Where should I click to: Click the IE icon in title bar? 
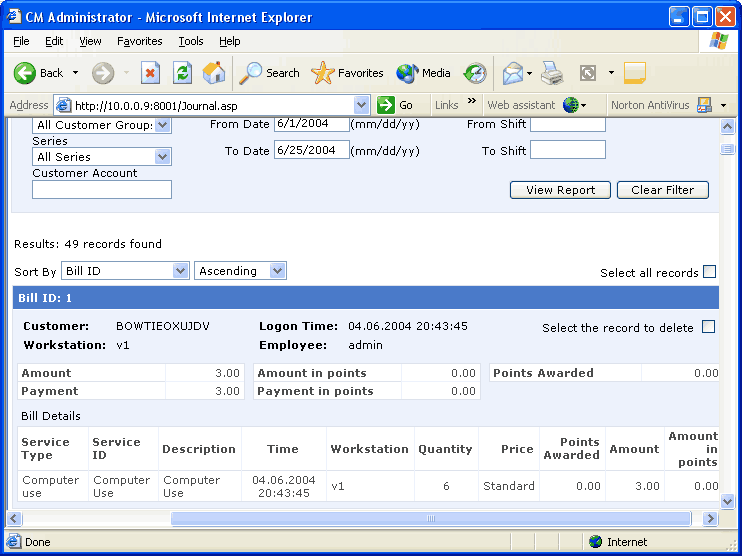[x=14, y=17]
